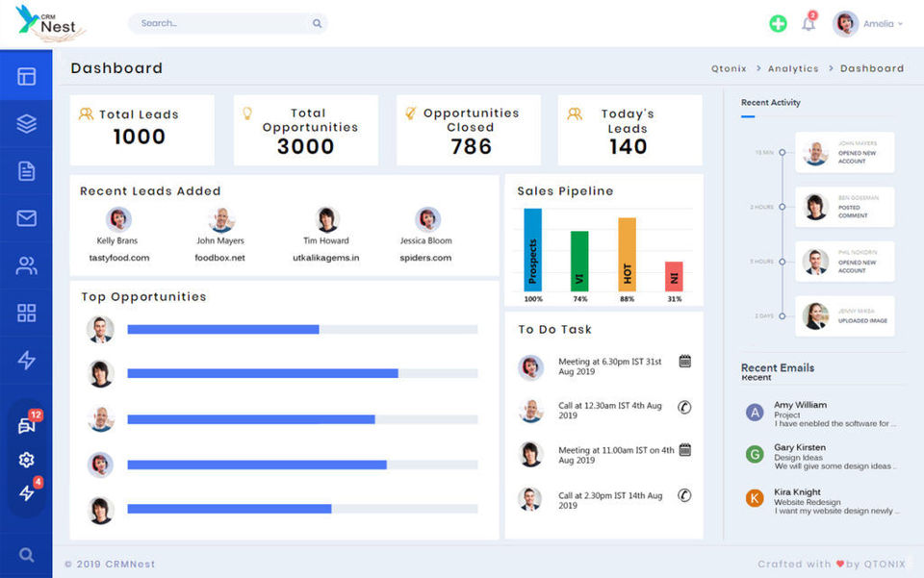Open Gary Kirsten Design Ideas email
The width and height of the screenshot is (924, 578).
[822, 456]
